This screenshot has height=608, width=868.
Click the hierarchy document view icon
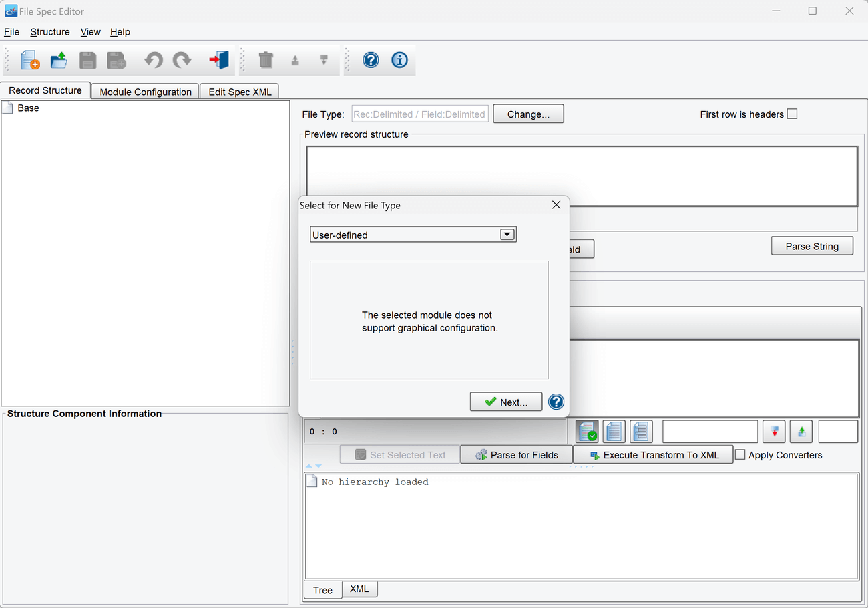pos(640,432)
